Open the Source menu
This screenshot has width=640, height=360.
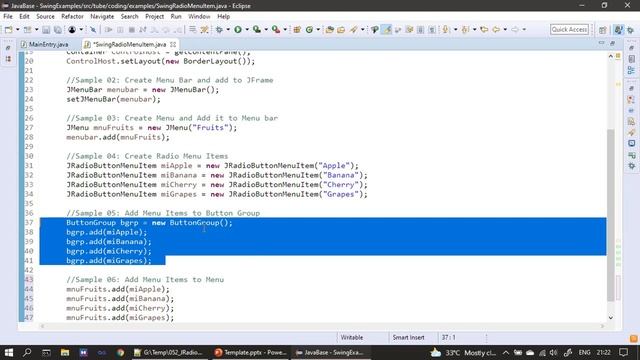(45, 16)
